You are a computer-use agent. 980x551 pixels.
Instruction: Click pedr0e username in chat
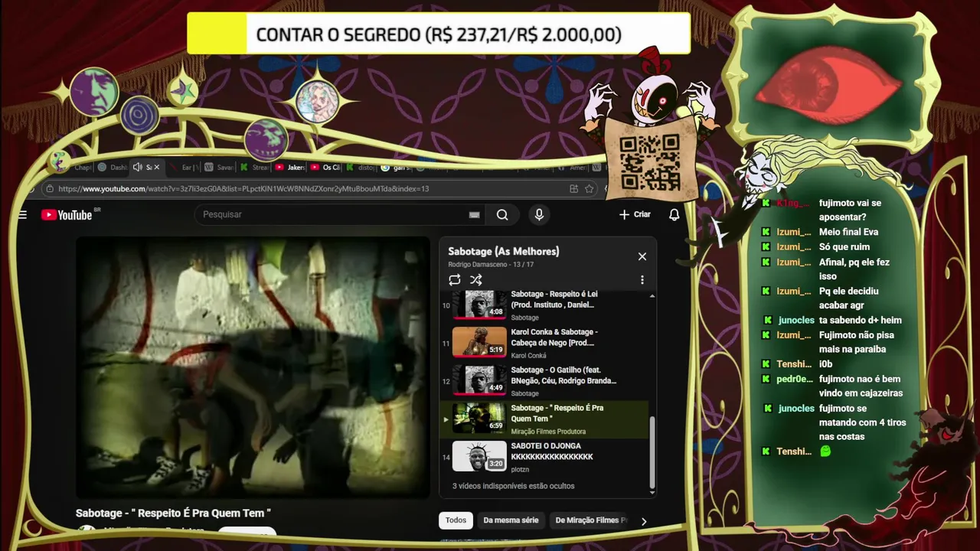(794, 379)
